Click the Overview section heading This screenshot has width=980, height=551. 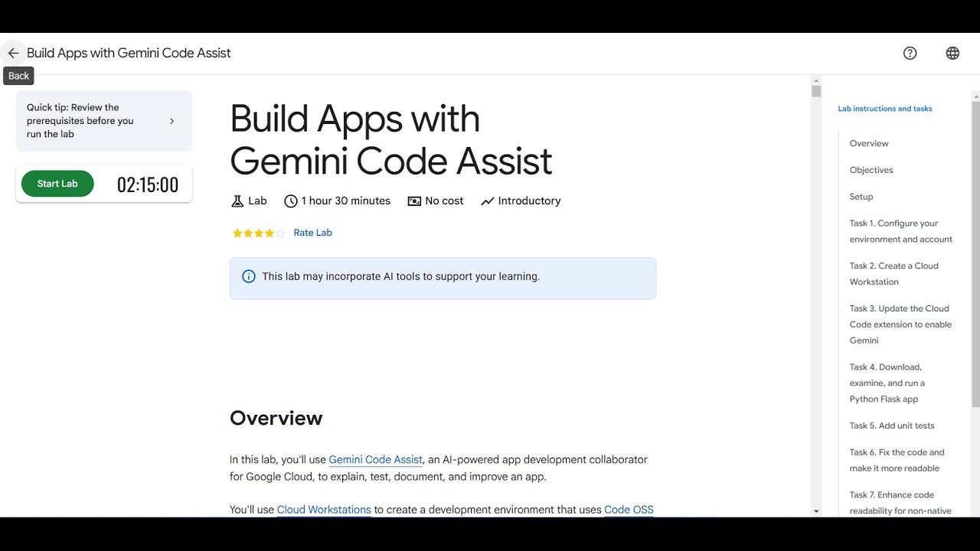[x=276, y=418]
